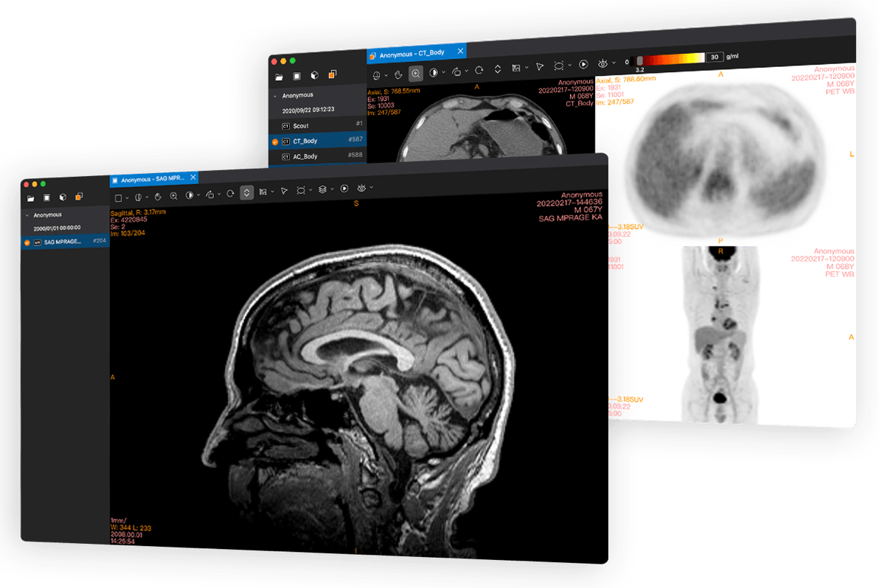This screenshot has height=588, width=879.
Task: Toggle overlay visibility eye in SAG MPRAGE toolbar
Action: pos(361,188)
